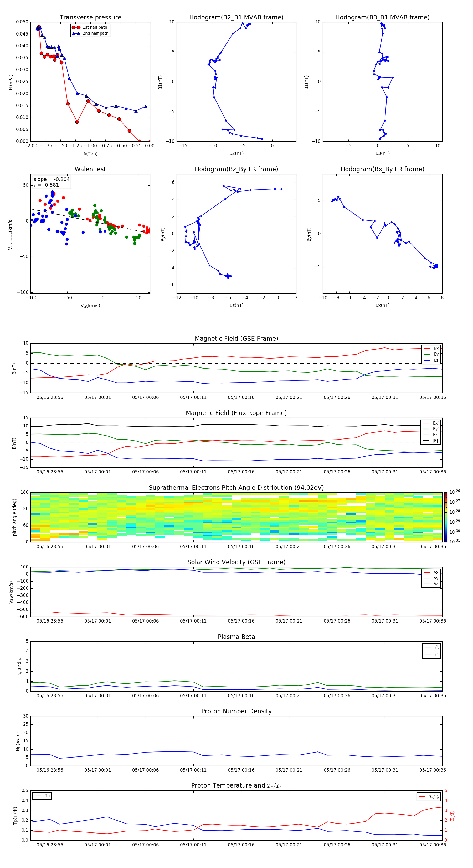Click the 'WalenTest' plot title
The image size is (473, 868).
(x=90, y=169)
